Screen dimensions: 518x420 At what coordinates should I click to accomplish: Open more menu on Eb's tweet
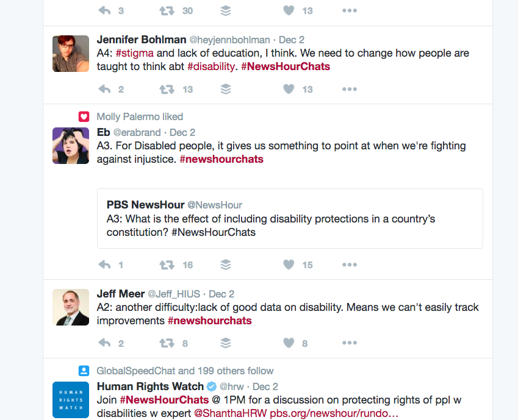pos(349,265)
